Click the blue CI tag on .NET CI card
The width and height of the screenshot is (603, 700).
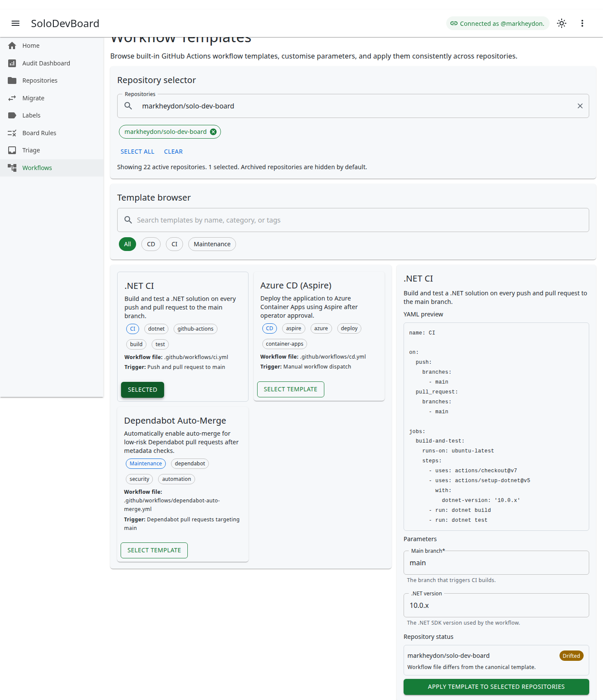133,329
